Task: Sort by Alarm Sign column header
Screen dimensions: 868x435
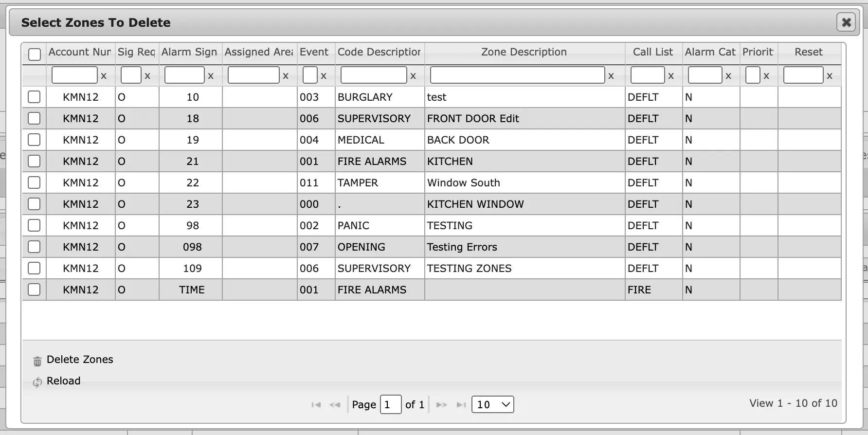Action: click(x=189, y=52)
